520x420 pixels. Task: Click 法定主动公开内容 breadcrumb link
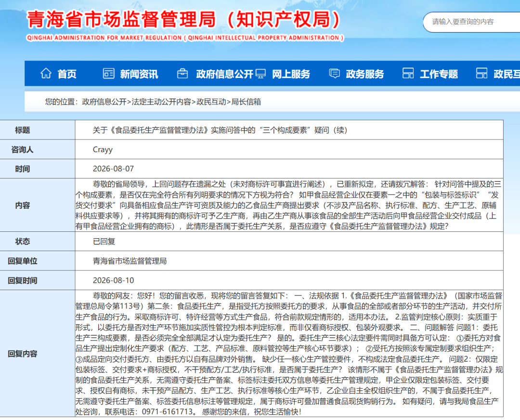(161, 102)
